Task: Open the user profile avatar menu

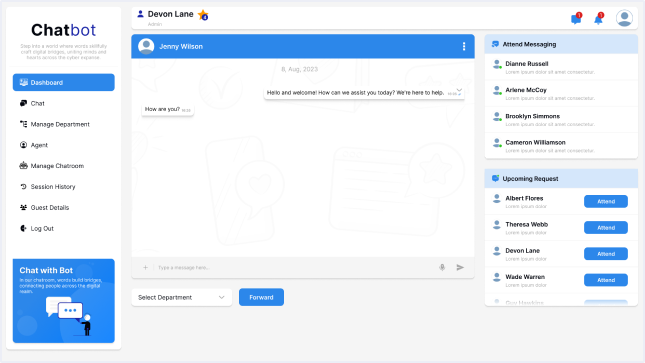Action: 624,19
